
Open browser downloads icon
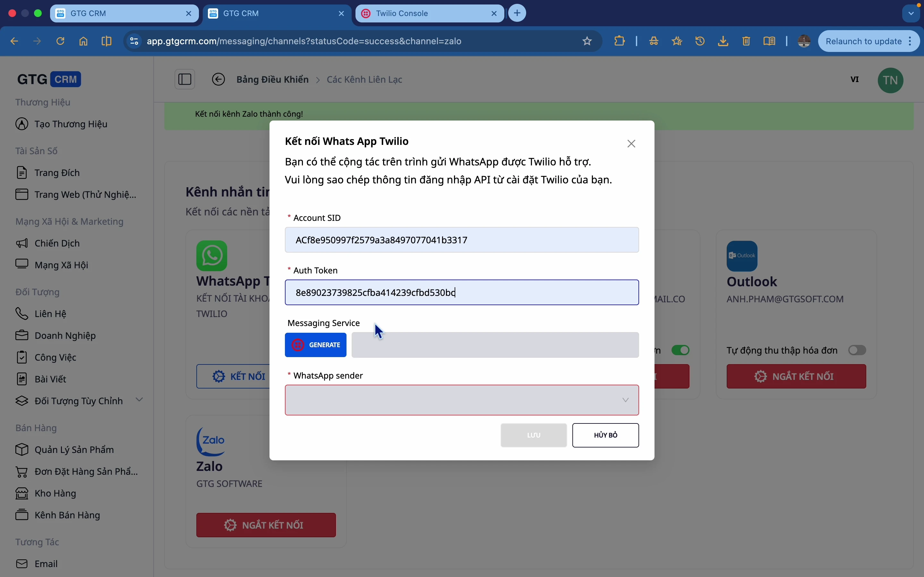click(x=724, y=41)
